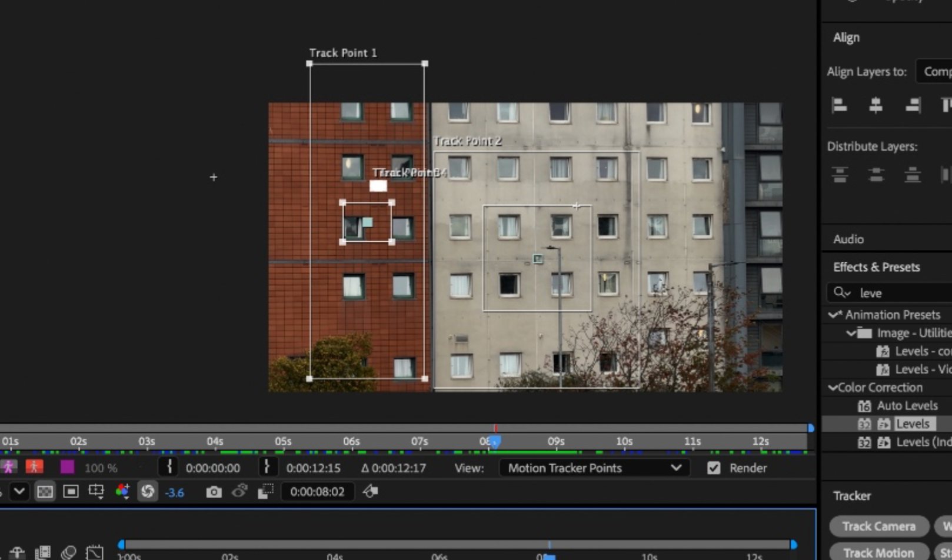Take a snapshot with the camera icon
Image resolution: width=952 pixels, height=560 pixels.
pos(214,492)
